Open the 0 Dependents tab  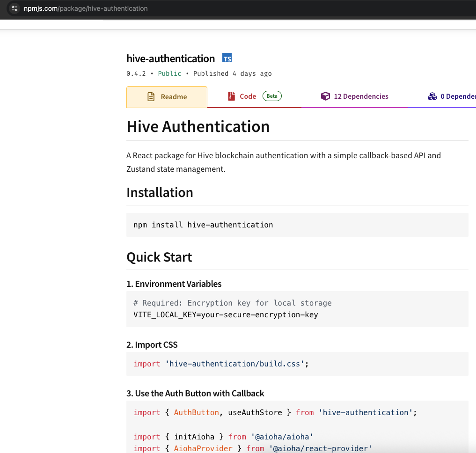[x=457, y=96]
